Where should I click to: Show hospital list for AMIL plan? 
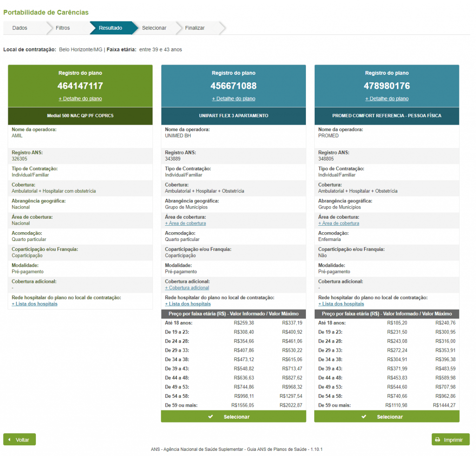point(34,304)
